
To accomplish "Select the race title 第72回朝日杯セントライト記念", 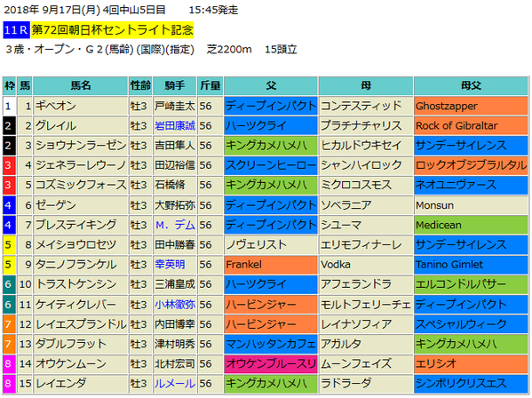I will pyautogui.click(x=112, y=30).
